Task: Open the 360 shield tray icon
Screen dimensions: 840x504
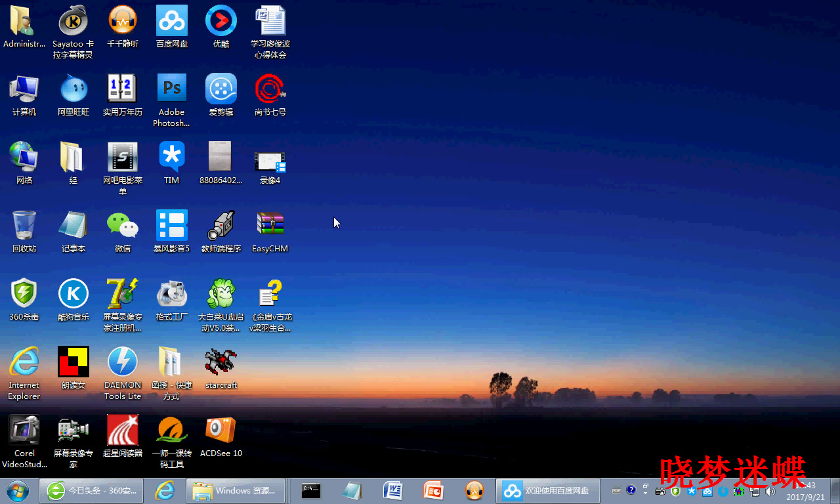Action: [675, 492]
